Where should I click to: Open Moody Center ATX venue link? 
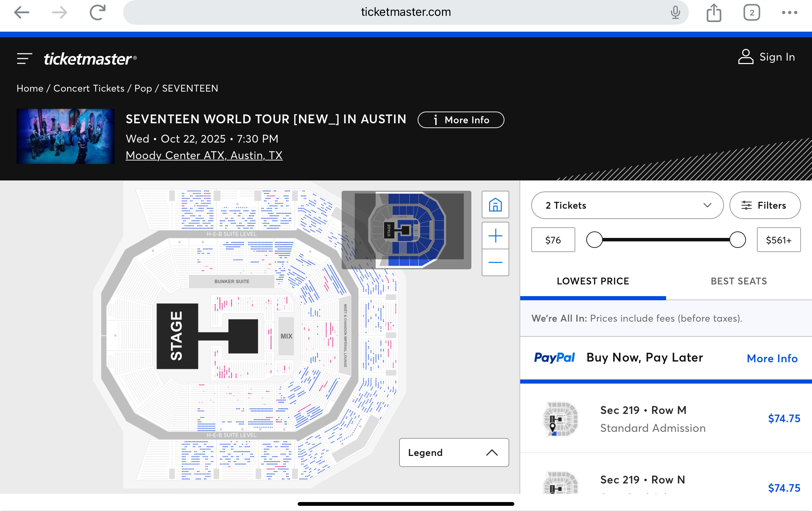(x=204, y=155)
